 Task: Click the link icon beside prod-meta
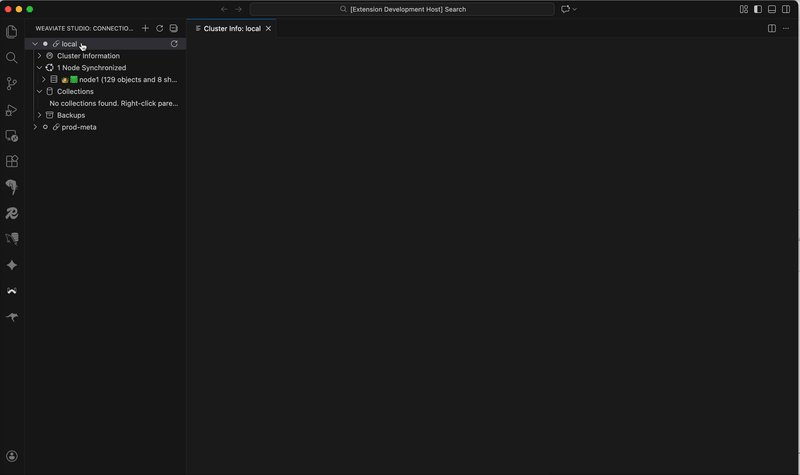(56, 127)
